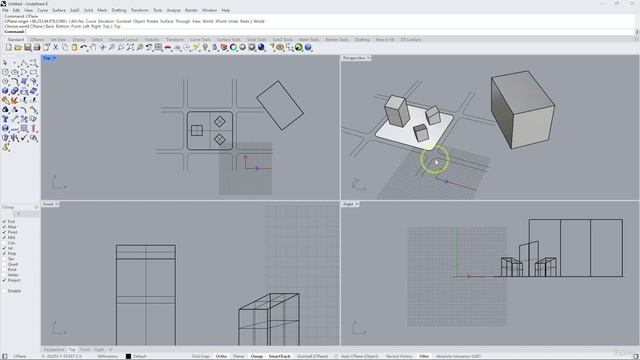Create a new document with New icon
Screen dimensions: 640x360
coord(9,47)
